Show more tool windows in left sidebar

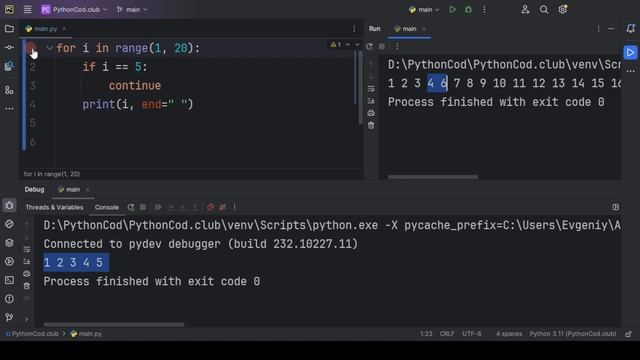click(9, 109)
